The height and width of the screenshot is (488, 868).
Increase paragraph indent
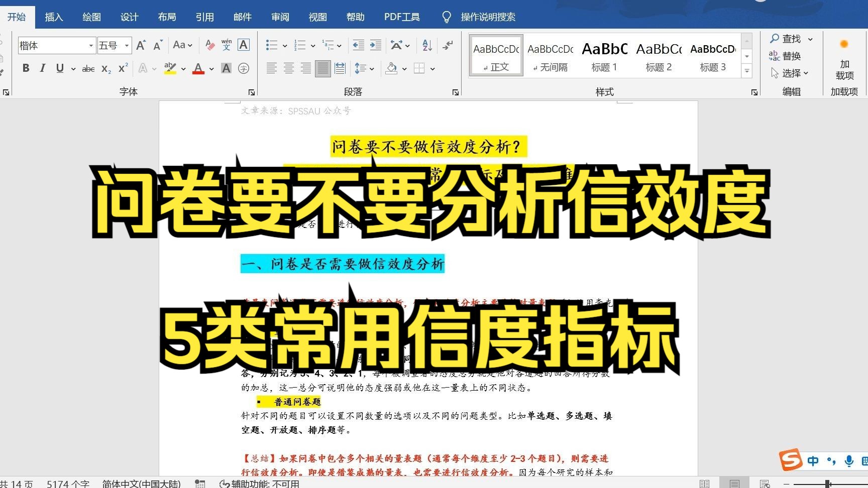pyautogui.click(x=376, y=45)
